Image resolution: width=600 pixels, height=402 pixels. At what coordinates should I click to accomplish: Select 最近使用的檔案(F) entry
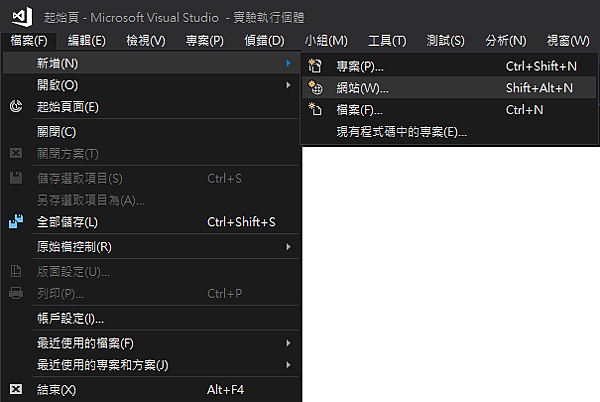[151, 343]
